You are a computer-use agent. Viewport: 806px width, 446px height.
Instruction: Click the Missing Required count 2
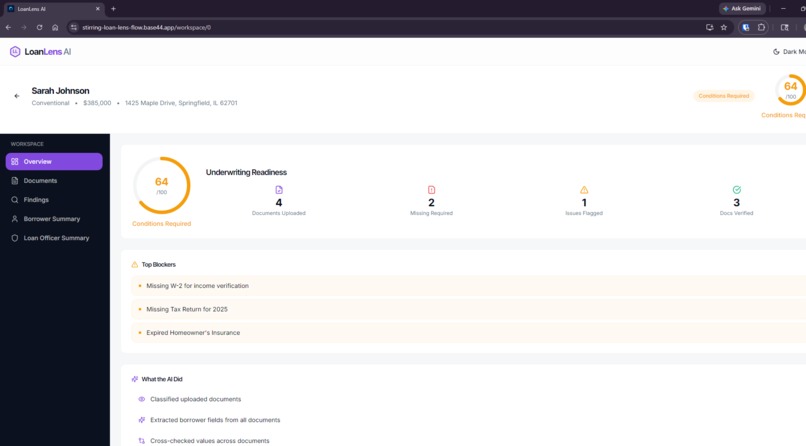pyautogui.click(x=431, y=203)
